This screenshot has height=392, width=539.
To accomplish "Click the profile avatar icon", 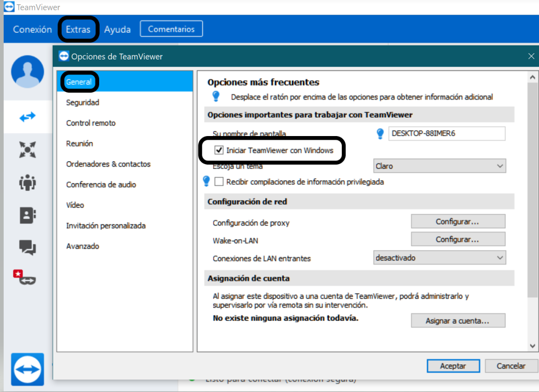I will (x=27, y=71).
